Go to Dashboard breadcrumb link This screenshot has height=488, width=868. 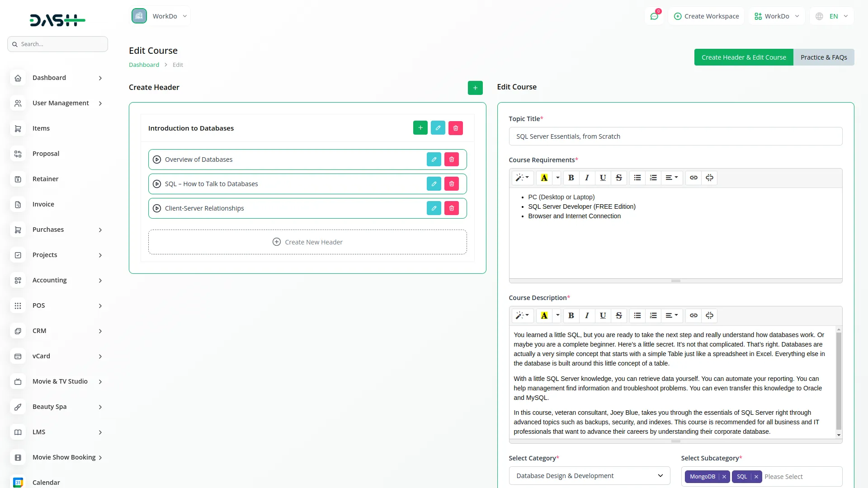[x=144, y=65]
